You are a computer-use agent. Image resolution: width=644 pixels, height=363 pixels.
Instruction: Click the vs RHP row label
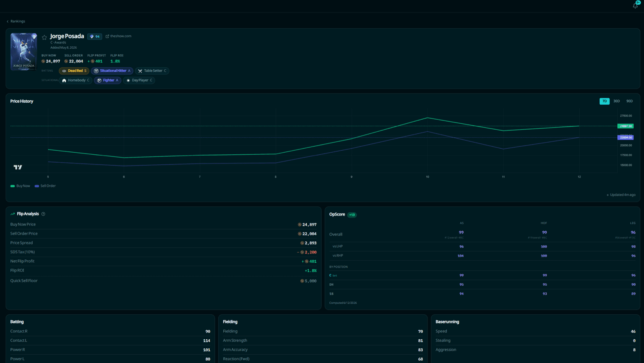(x=338, y=255)
